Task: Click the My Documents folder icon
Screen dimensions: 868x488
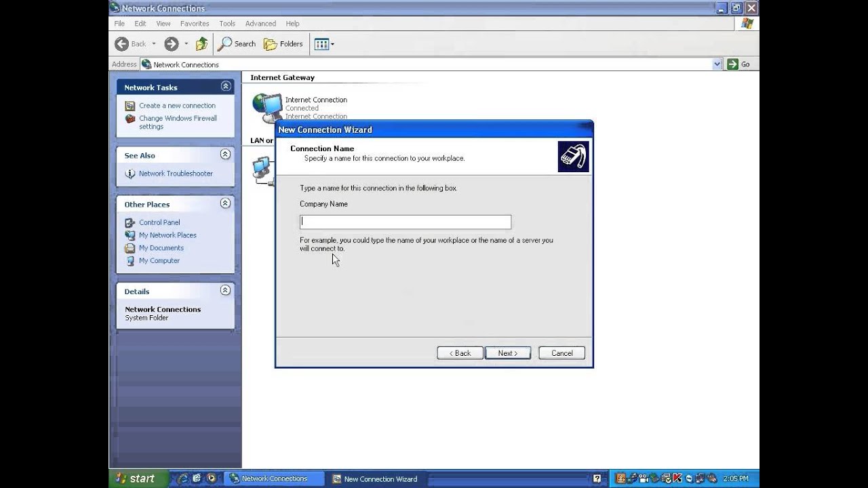Action: coord(130,248)
